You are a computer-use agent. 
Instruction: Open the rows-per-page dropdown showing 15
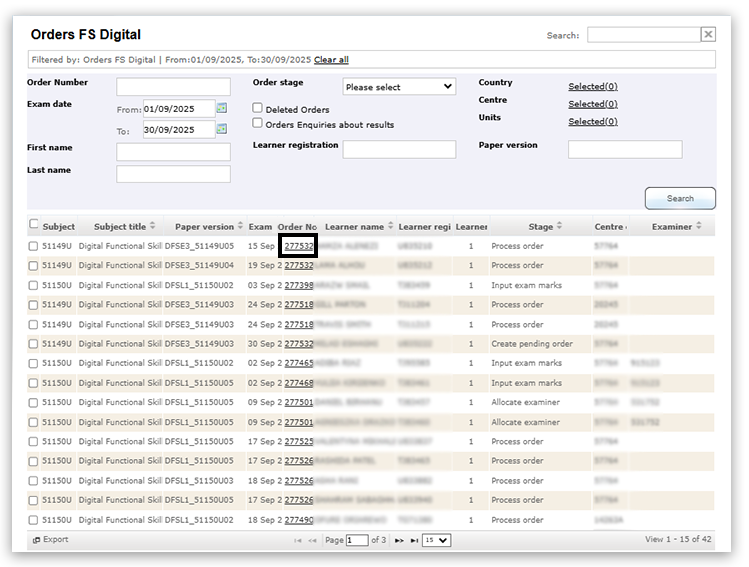(436, 540)
